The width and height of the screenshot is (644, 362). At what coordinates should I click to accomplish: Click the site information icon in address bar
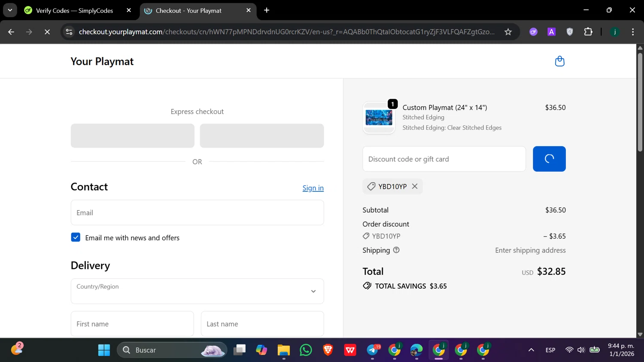point(69,32)
